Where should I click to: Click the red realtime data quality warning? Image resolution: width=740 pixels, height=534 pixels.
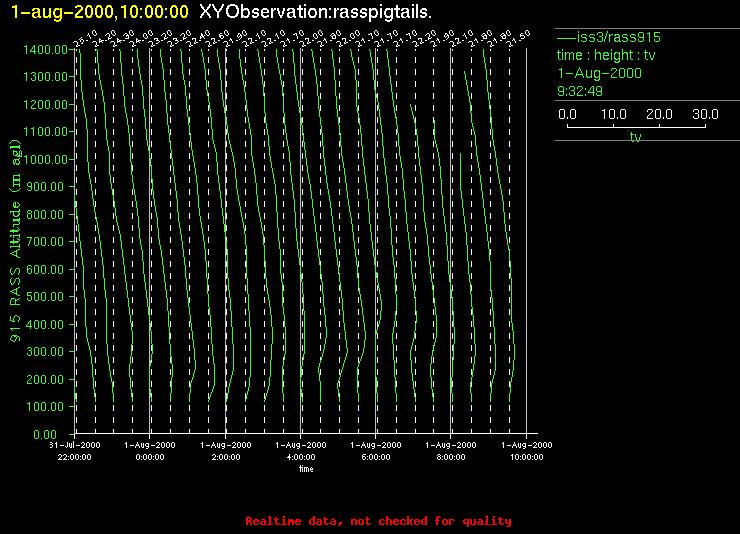[x=378, y=521]
